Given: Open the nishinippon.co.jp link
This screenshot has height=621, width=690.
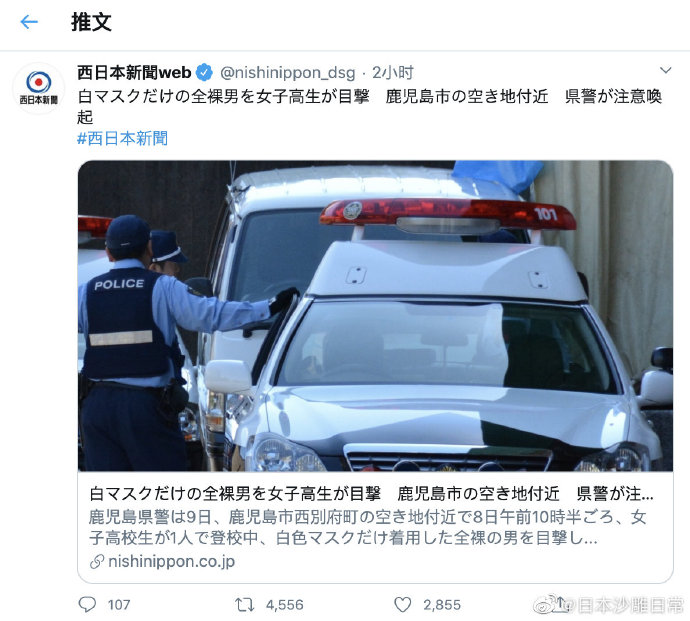Looking at the screenshot, I should coord(171,561).
